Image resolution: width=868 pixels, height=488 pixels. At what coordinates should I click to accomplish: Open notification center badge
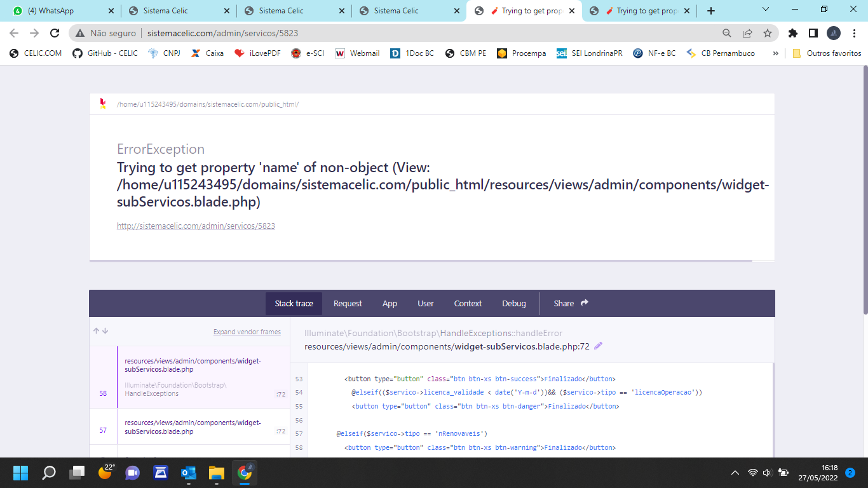point(850,472)
